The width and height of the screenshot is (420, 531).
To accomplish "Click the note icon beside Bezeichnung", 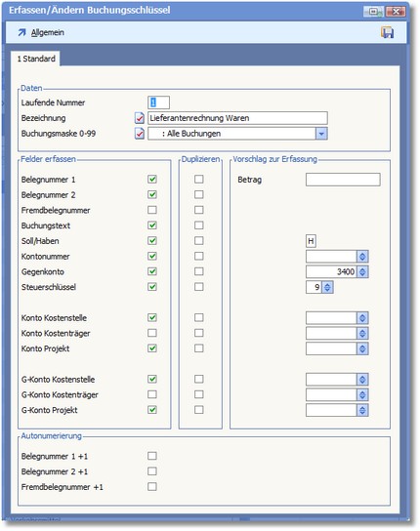I will [x=140, y=118].
